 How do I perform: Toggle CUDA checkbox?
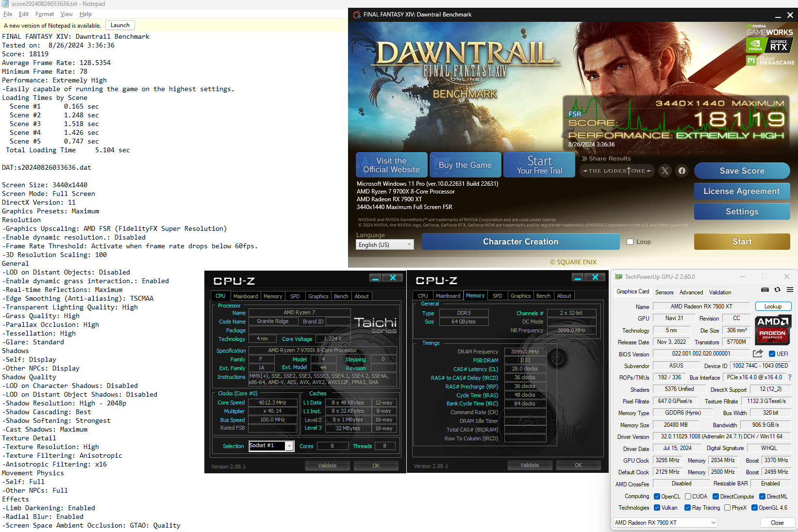click(x=688, y=496)
